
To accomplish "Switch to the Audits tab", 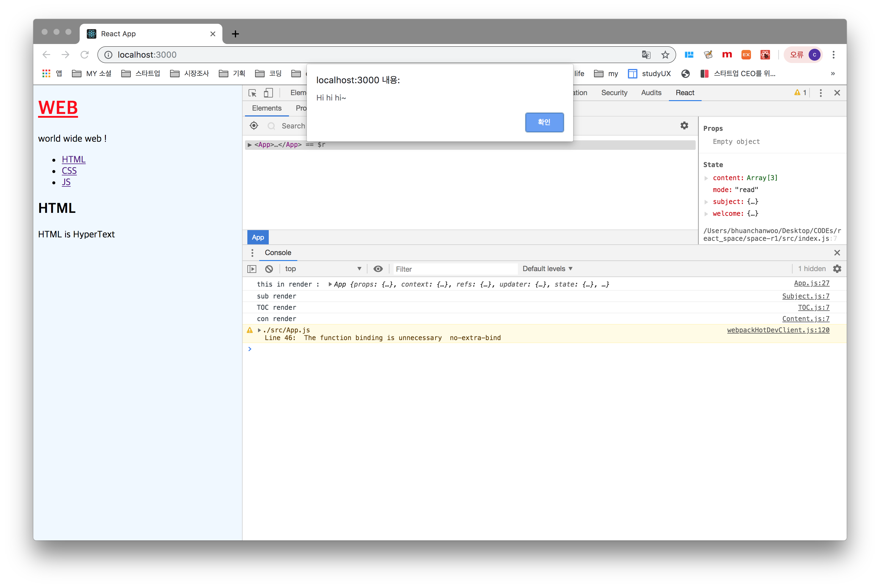I will tap(651, 93).
